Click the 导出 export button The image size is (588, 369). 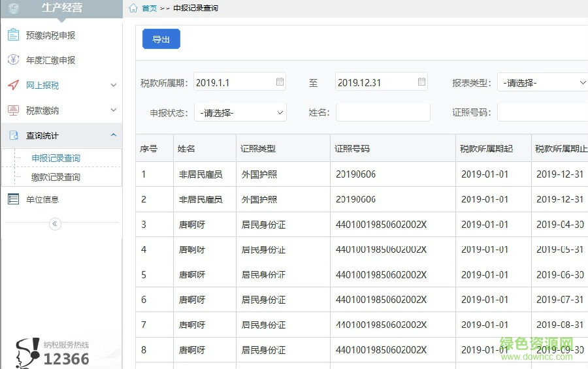point(161,40)
